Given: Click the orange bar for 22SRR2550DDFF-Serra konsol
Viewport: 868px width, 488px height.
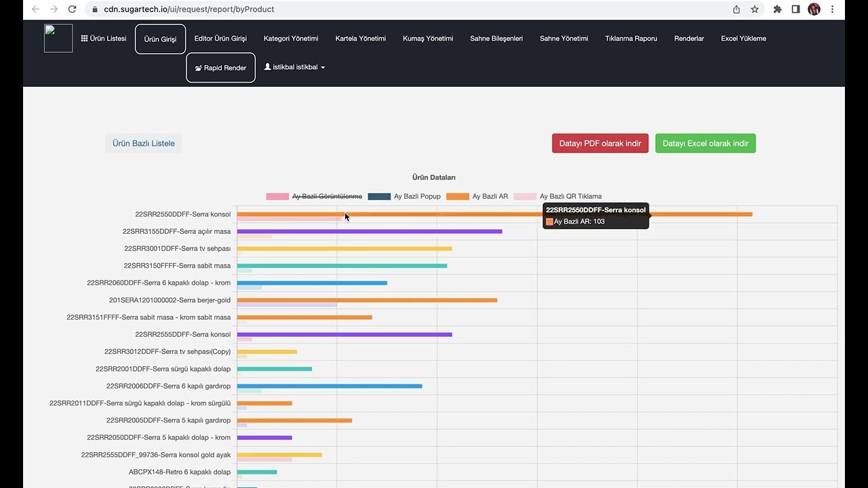Looking at the screenshot, I should pos(494,214).
